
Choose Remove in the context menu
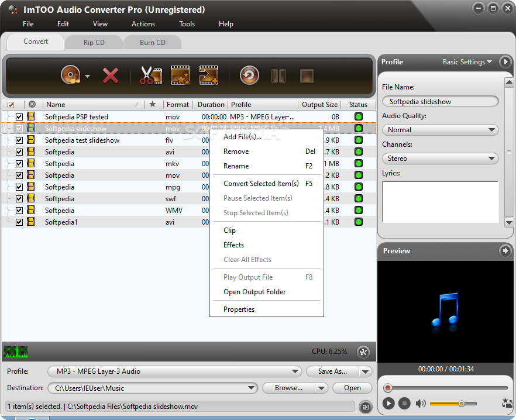[267, 152]
